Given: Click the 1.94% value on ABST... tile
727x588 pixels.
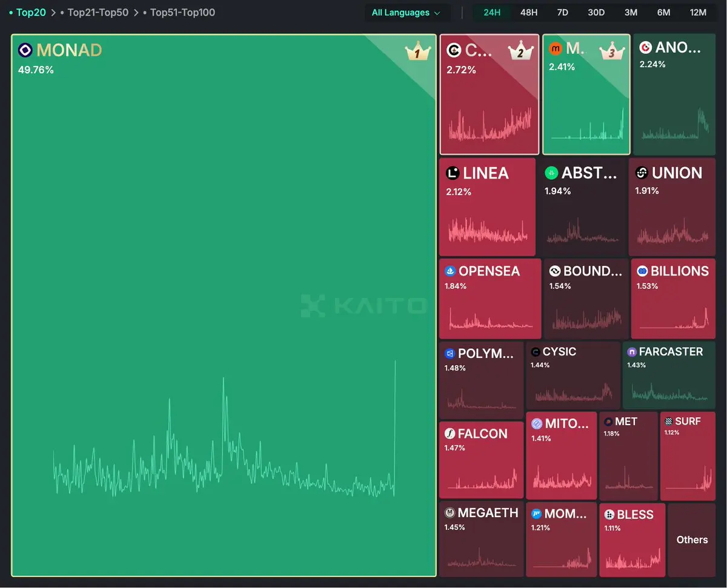Looking at the screenshot, I should [557, 191].
